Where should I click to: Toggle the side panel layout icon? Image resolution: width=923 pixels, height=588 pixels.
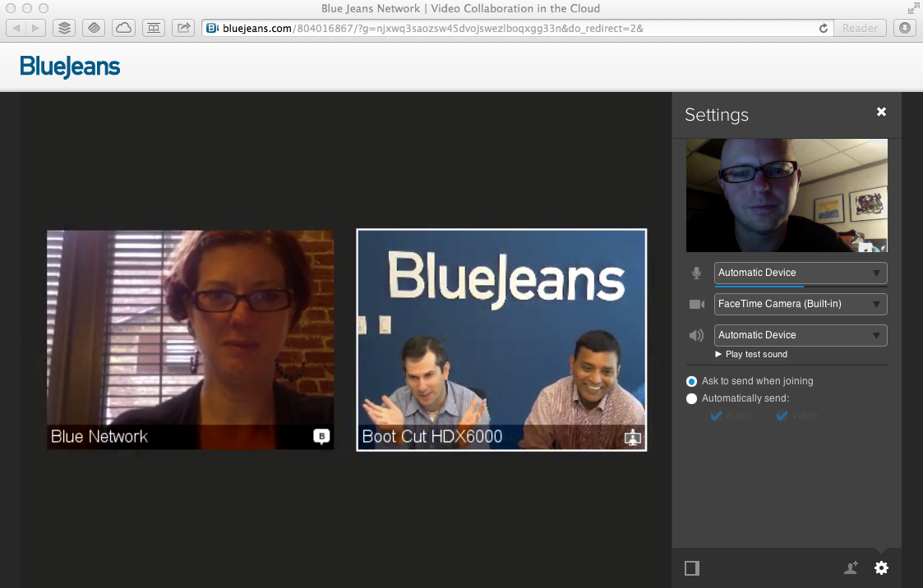click(x=692, y=568)
